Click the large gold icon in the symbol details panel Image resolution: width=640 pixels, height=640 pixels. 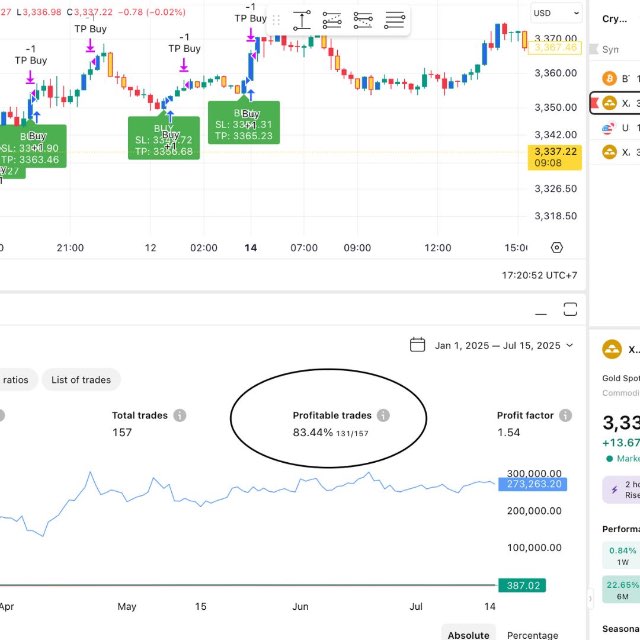pyautogui.click(x=612, y=349)
